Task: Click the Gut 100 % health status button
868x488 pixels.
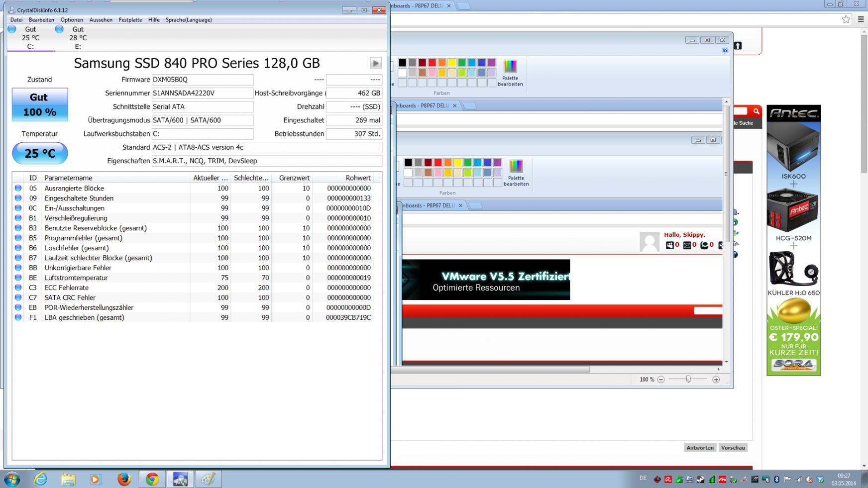Action: pos(40,104)
